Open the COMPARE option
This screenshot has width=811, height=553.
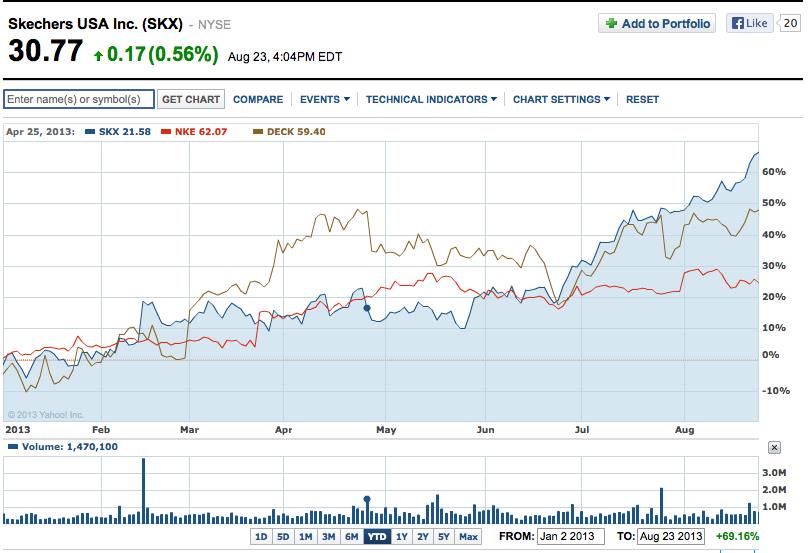(x=258, y=99)
